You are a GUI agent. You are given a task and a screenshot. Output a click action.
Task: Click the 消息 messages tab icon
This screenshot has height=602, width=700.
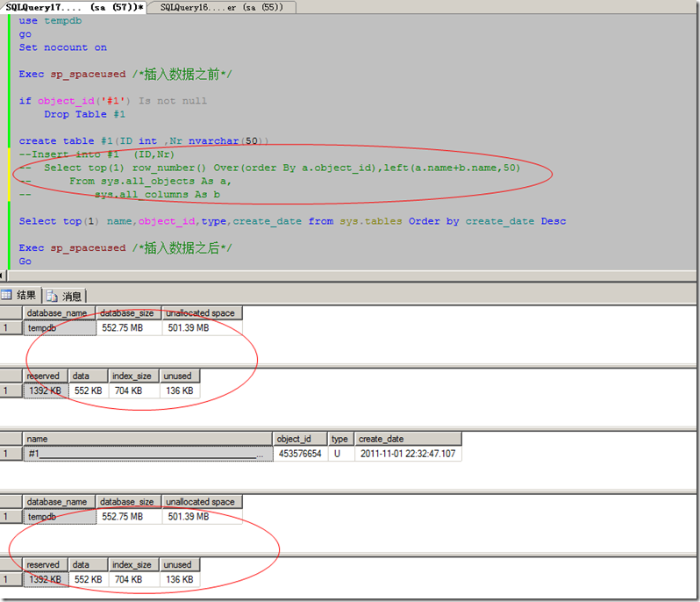(x=51, y=296)
